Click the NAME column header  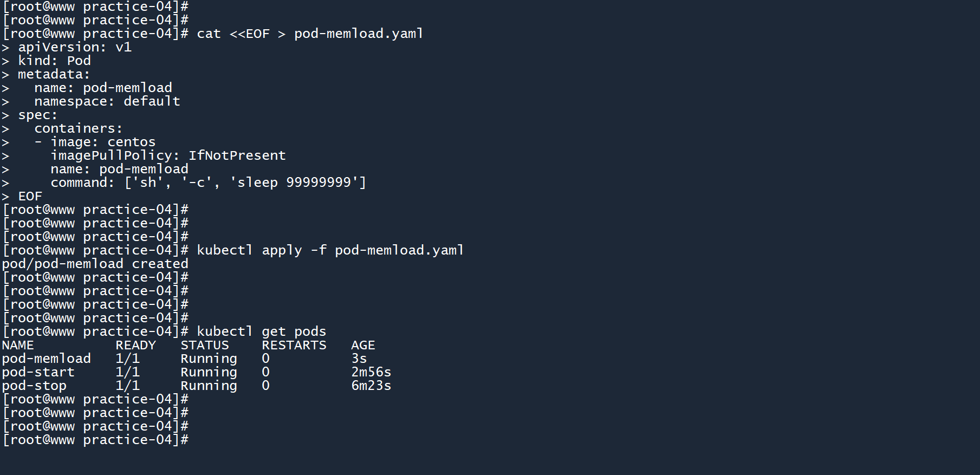(x=18, y=345)
